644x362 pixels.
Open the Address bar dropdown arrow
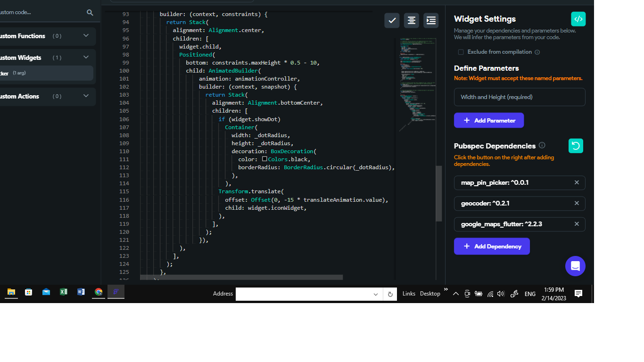(x=376, y=294)
